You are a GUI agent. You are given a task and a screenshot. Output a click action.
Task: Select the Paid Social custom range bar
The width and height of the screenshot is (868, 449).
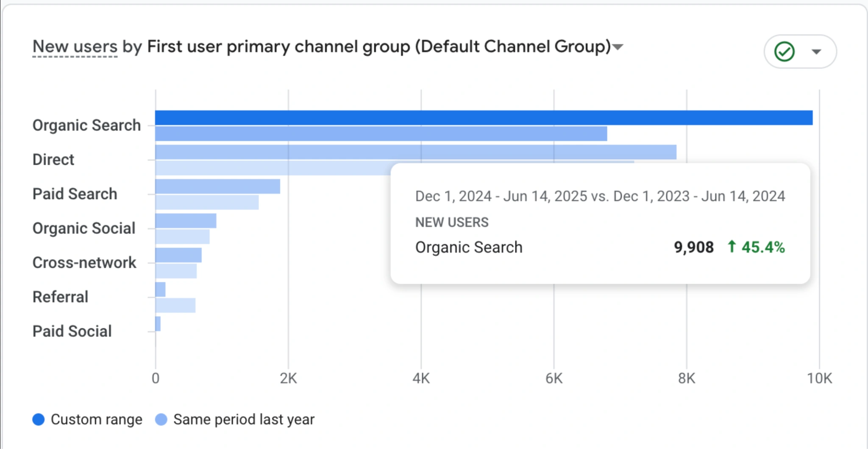(158, 324)
